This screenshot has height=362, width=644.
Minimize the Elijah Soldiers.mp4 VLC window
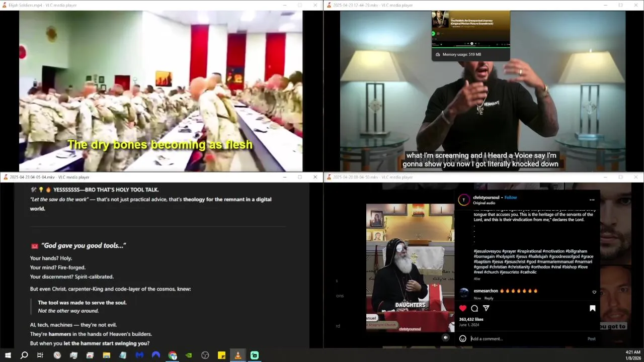tap(284, 5)
